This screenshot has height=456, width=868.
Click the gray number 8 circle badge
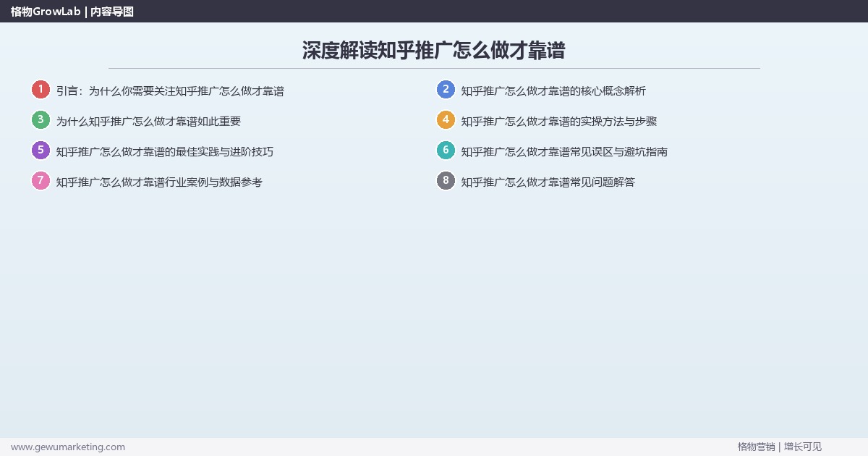pos(446,181)
